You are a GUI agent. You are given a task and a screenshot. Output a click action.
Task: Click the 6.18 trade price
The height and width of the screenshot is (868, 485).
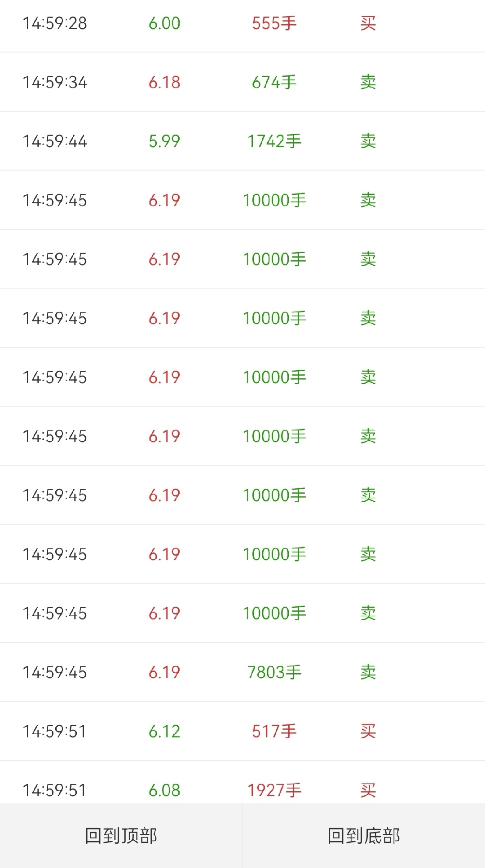(164, 82)
